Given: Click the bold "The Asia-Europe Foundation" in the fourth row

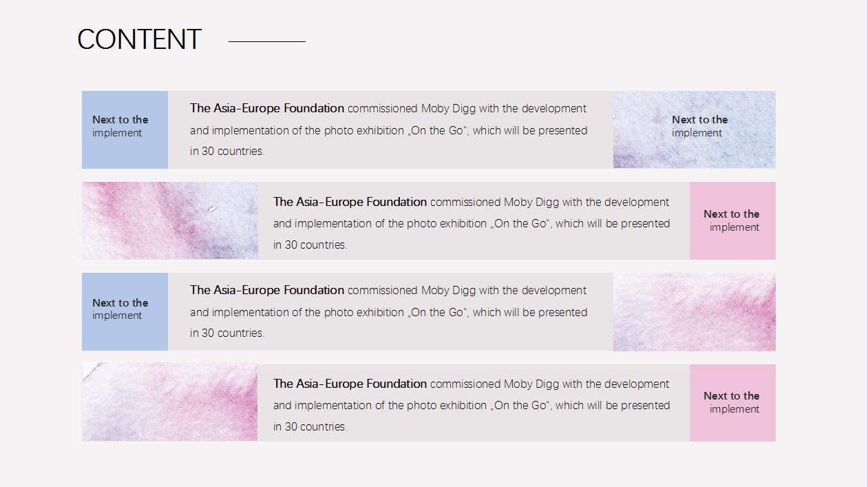Looking at the screenshot, I should pos(350,384).
